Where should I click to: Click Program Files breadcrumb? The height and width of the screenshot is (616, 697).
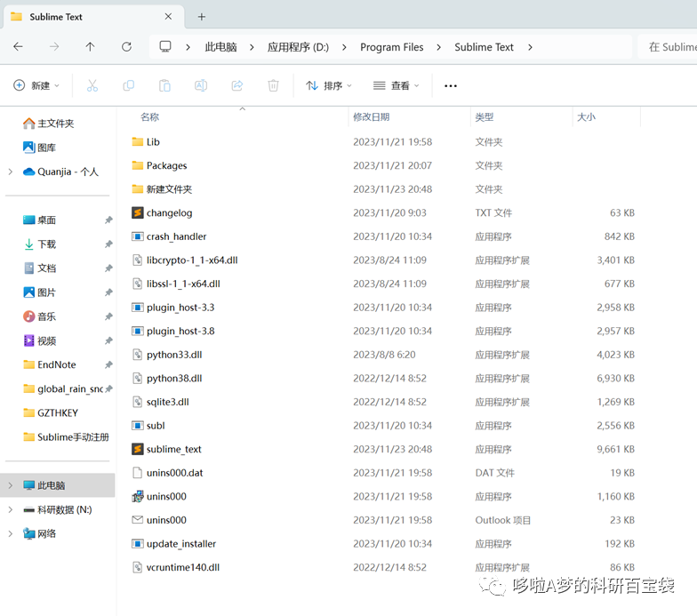coord(391,47)
